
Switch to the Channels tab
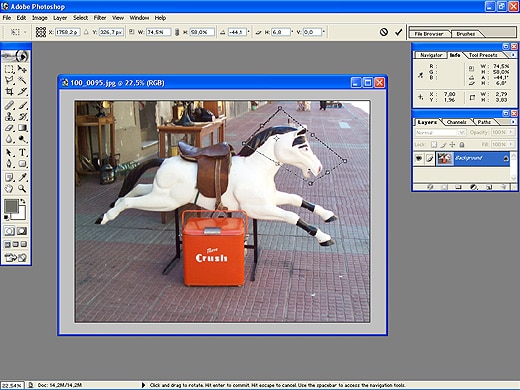click(456, 122)
